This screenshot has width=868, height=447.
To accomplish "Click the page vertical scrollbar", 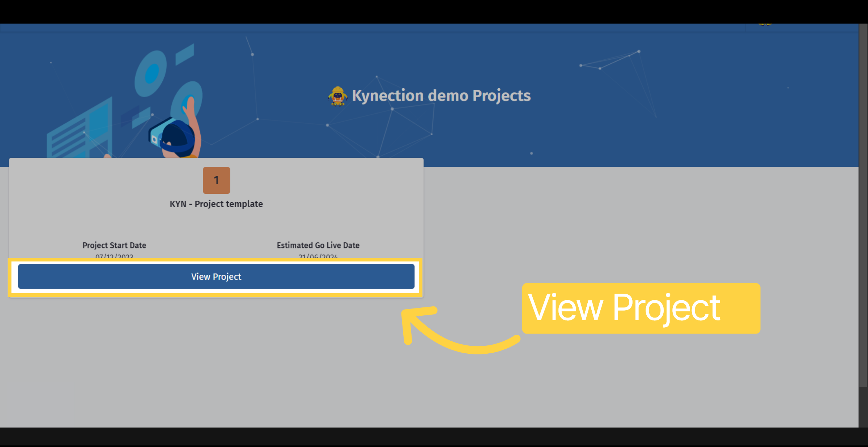I will (863, 205).
